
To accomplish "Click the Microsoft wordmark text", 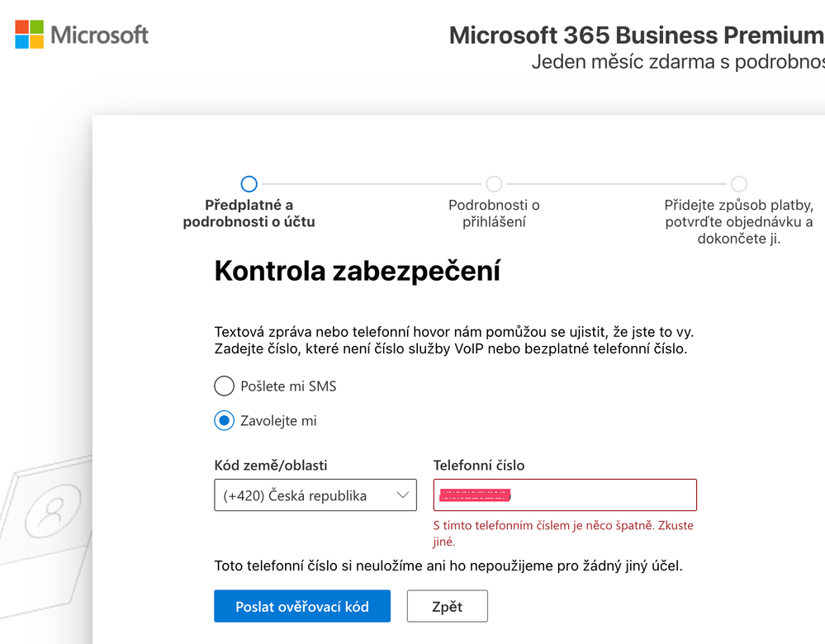I will tap(100, 35).
